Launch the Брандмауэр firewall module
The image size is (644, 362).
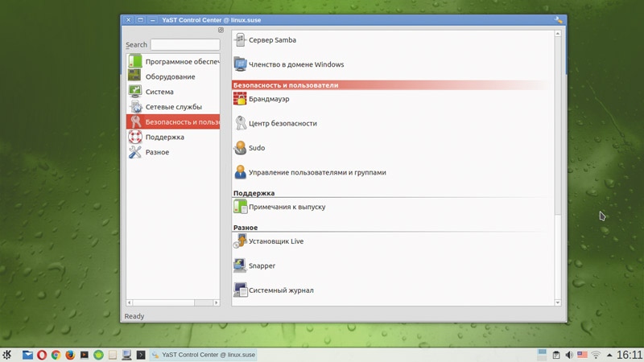pyautogui.click(x=262, y=99)
